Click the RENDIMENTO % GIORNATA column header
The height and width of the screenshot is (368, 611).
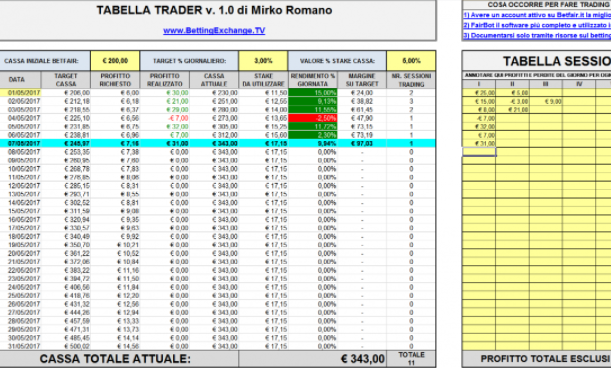click(313, 80)
